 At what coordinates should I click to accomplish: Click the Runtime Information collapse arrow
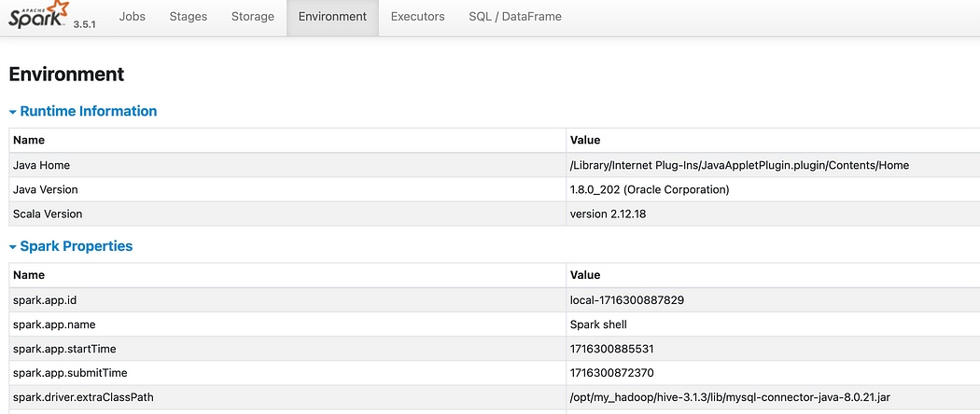13,112
